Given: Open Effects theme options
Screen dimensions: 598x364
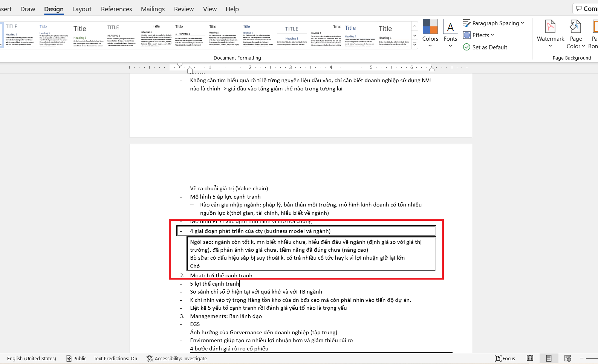Looking at the screenshot, I should coord(478,35).
